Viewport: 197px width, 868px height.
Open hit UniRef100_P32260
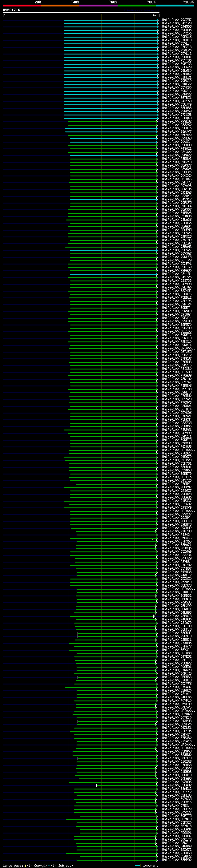(177, 125)
